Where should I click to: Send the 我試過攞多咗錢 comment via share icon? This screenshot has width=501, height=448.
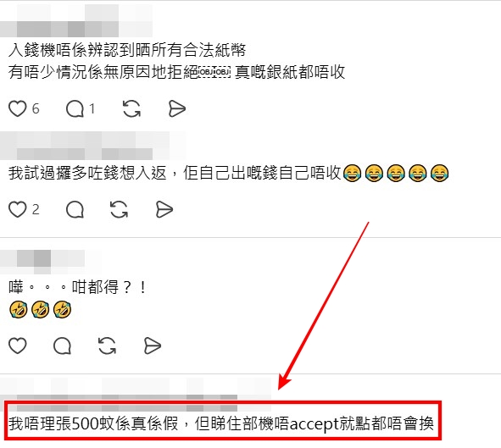point(164,210)
